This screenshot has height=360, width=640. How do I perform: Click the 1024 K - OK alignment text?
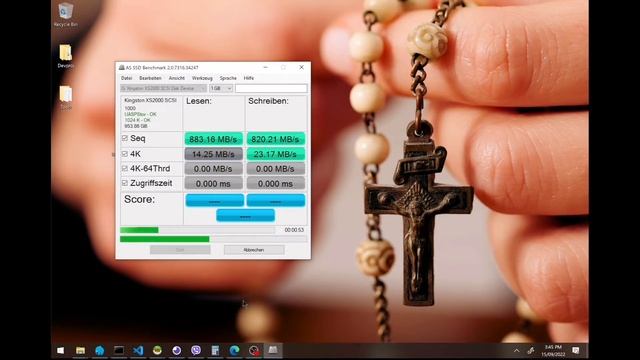[138, 120]
